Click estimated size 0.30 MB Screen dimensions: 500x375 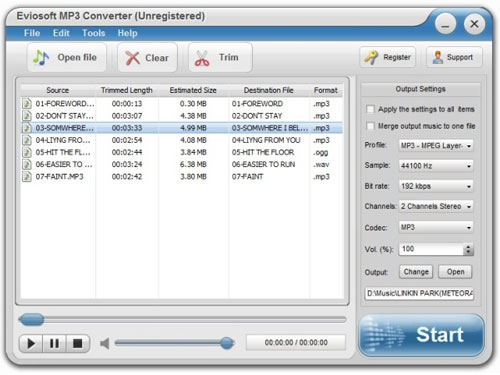click(193, 104)
